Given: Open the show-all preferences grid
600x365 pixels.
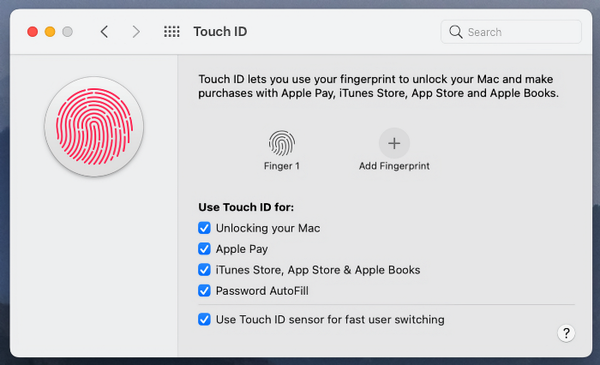Looking at the screenshot, I should [x=172, y=31].
